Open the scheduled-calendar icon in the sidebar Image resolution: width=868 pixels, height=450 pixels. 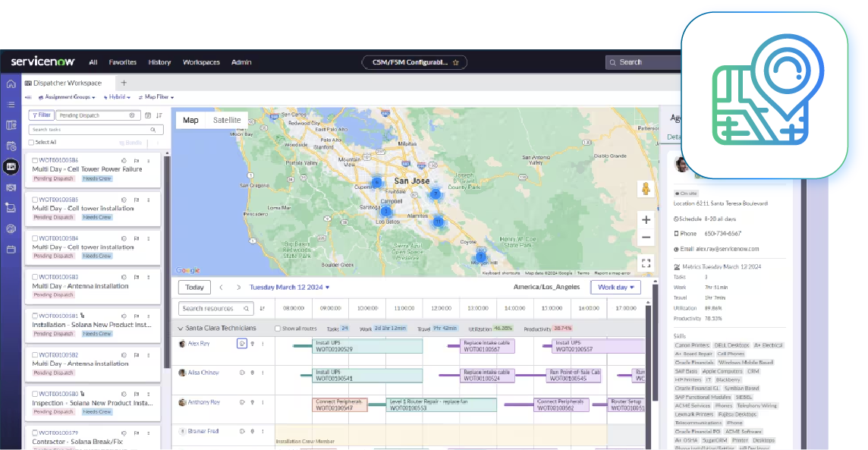click(x=11, y=146)
